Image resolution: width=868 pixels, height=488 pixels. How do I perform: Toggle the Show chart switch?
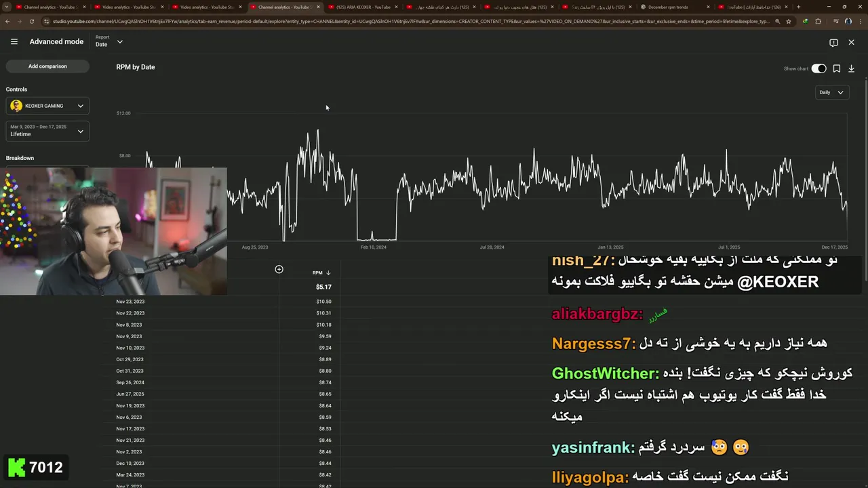pos(818,68)
